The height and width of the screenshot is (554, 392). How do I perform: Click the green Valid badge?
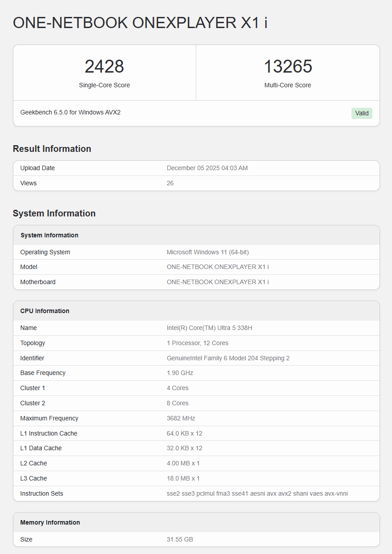[362, 113]
